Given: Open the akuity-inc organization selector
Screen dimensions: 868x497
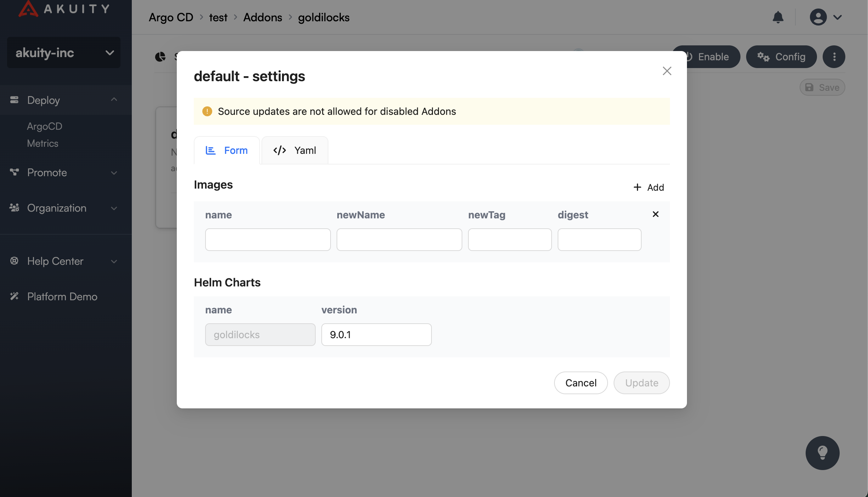Looking at the screenshot, I should [64, 52].
